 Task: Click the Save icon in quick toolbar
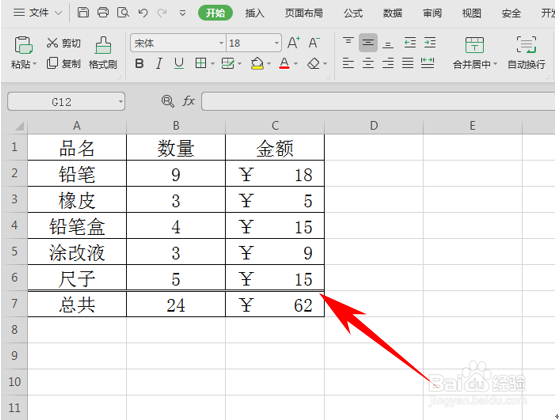[x=83, y=12]
